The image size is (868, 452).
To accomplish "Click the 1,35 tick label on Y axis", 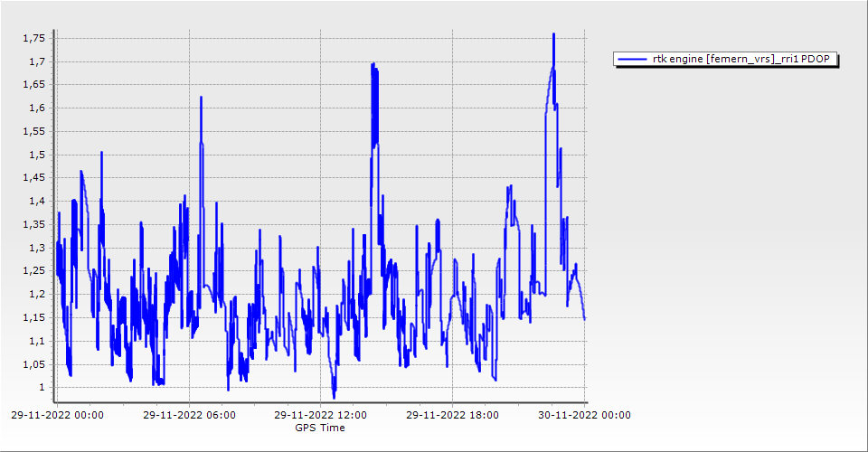I will pos(33,224).
